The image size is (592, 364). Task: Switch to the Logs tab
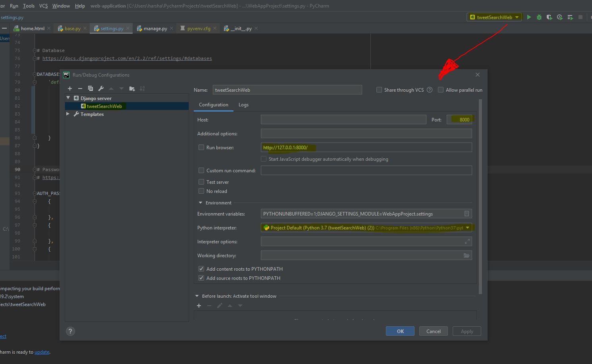coord(243,105)
